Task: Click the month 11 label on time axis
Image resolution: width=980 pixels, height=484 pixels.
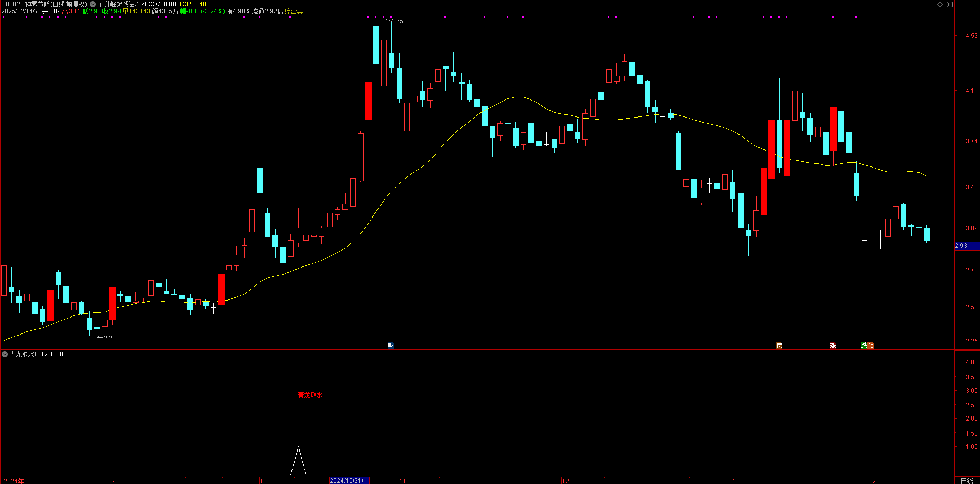Action: [x=402, y=481]
